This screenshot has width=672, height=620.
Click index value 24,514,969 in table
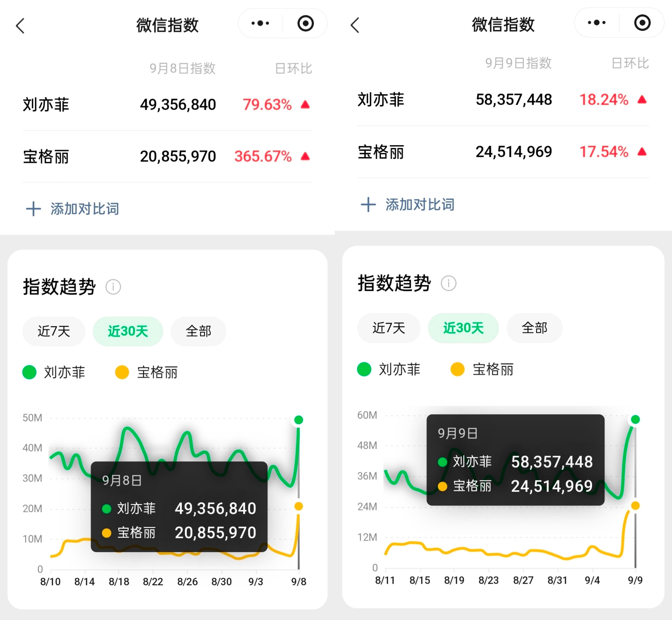[x=514, y=152]
